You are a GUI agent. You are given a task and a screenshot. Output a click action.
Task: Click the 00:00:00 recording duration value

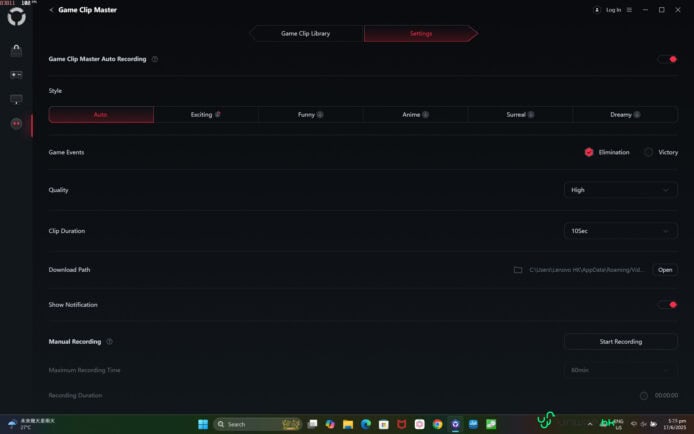click(666, 396)
